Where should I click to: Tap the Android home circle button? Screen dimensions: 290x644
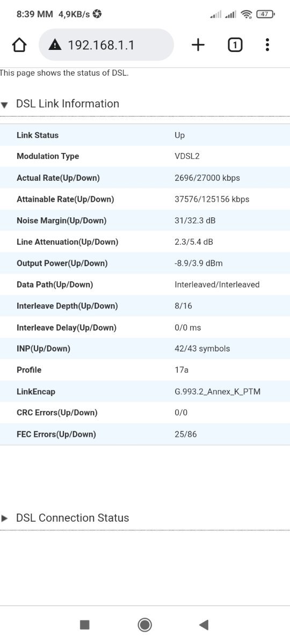click(x=144, y=624)
